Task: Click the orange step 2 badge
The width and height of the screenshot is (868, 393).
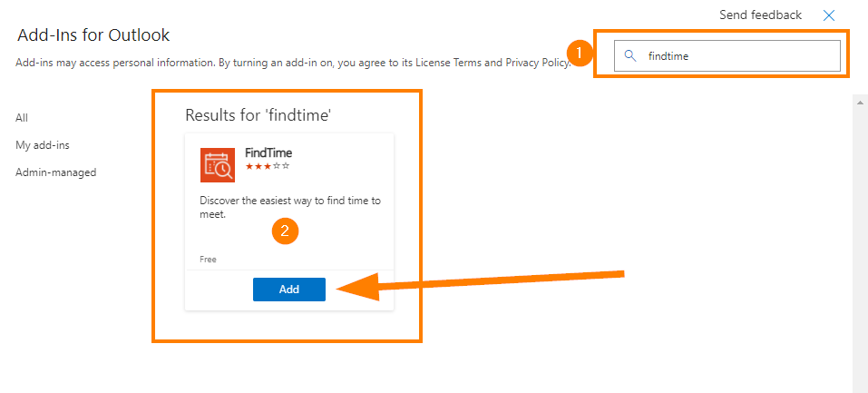Action: pos(285,231)
